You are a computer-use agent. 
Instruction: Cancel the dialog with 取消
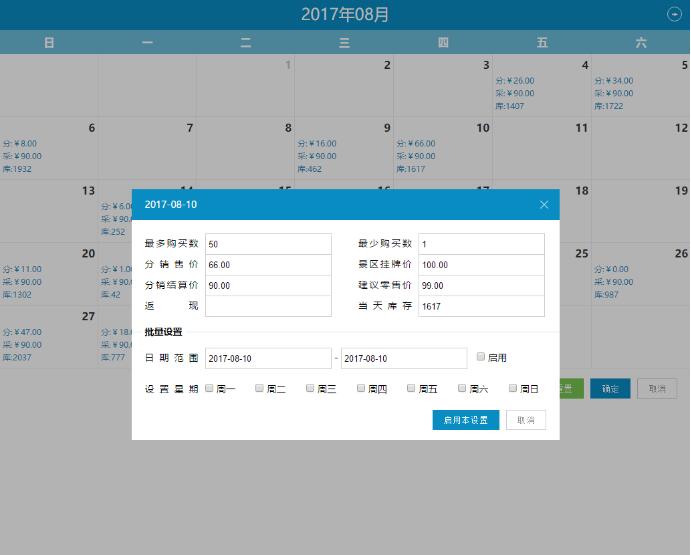click(526, 420)
